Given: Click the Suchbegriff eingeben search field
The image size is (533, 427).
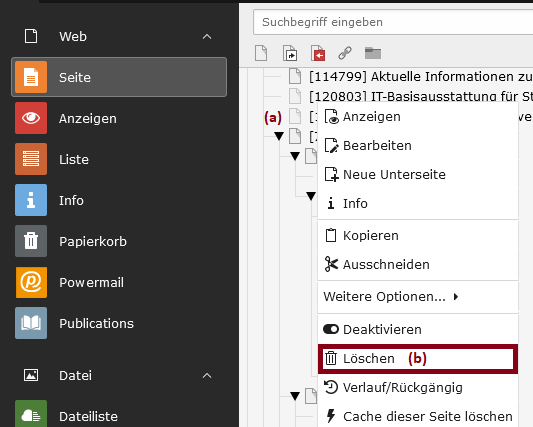Looking at the screenshot, I should click(393, 22).
